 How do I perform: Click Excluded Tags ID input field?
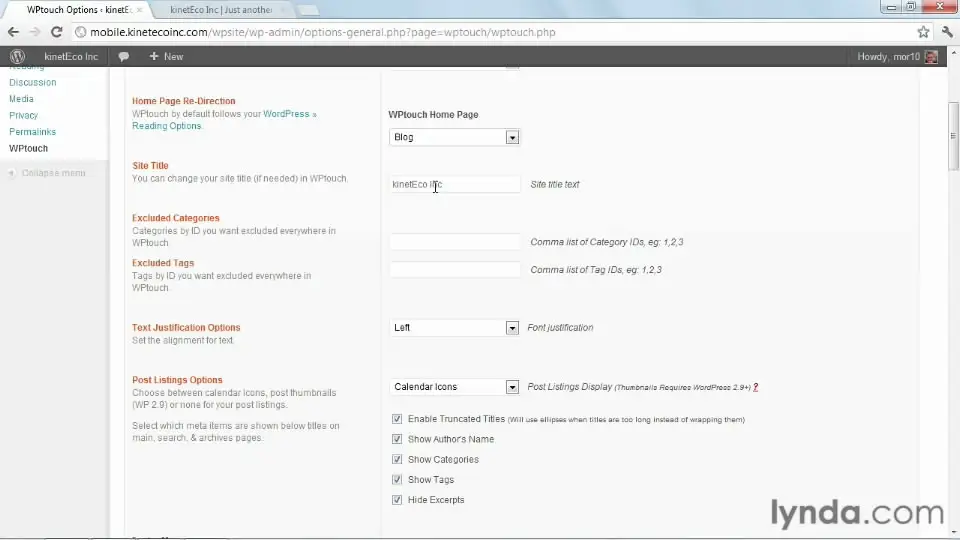[x=455, y=269]
